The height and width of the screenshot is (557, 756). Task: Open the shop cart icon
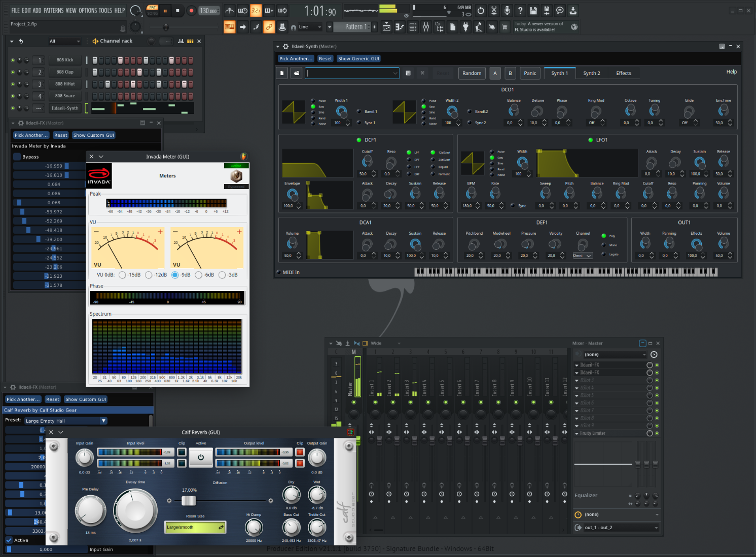[505, 27]
